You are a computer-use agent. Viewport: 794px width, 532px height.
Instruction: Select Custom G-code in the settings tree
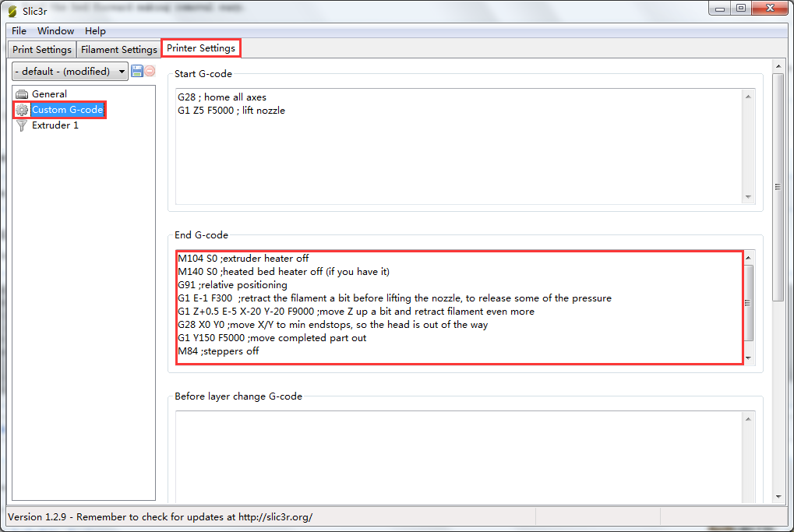point(67,110)
